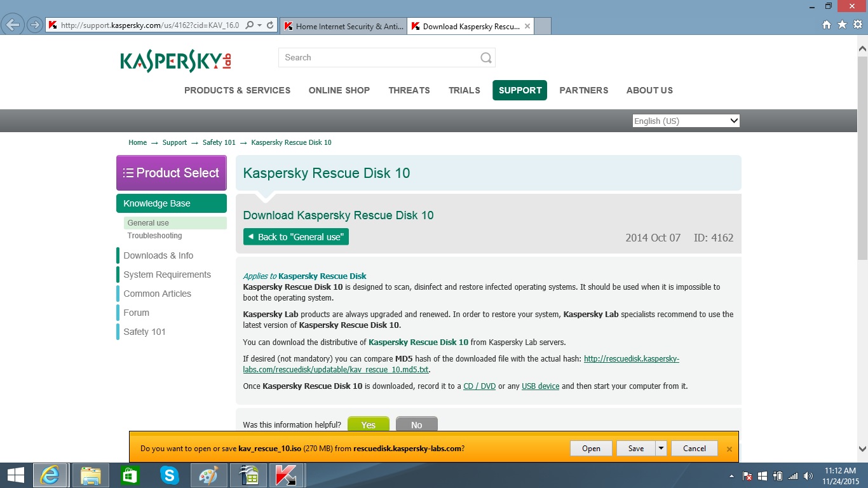Click the support.kaspersky.com address field
Image resolution: width=868 pixels, height=488 pixels.
(x=150, y=25)
